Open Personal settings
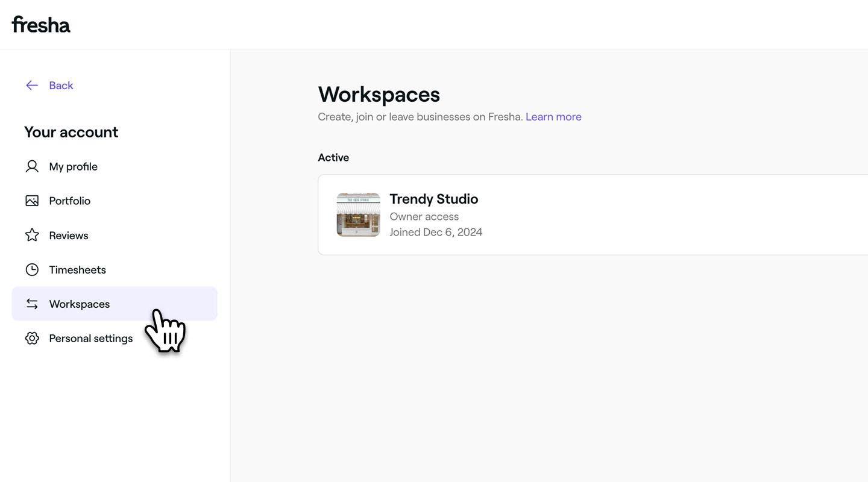868x482 pixels. coord(90,339)
